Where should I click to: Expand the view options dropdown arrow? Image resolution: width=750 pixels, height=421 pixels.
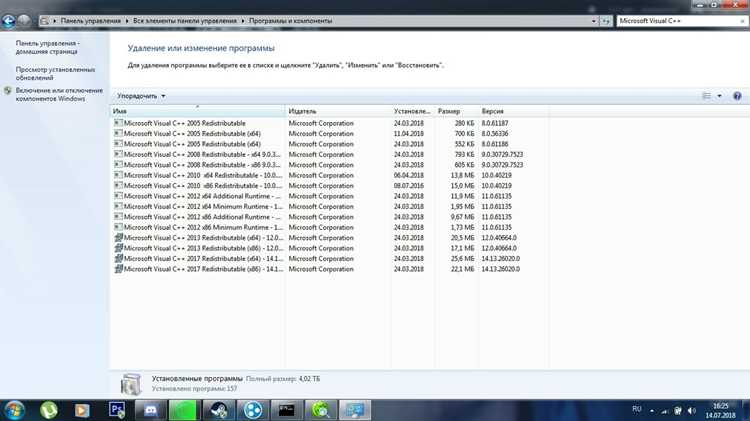click(x=719, y=96)
